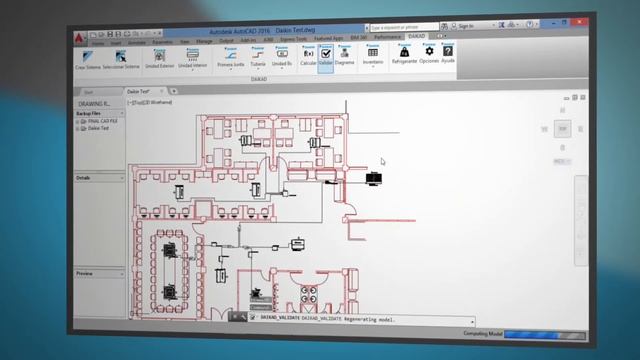Image resolution: width=640 pixels, height=360 pixels.
Task: Expand the FINAL CAD FILE tree node
Action: pos(77,122)
